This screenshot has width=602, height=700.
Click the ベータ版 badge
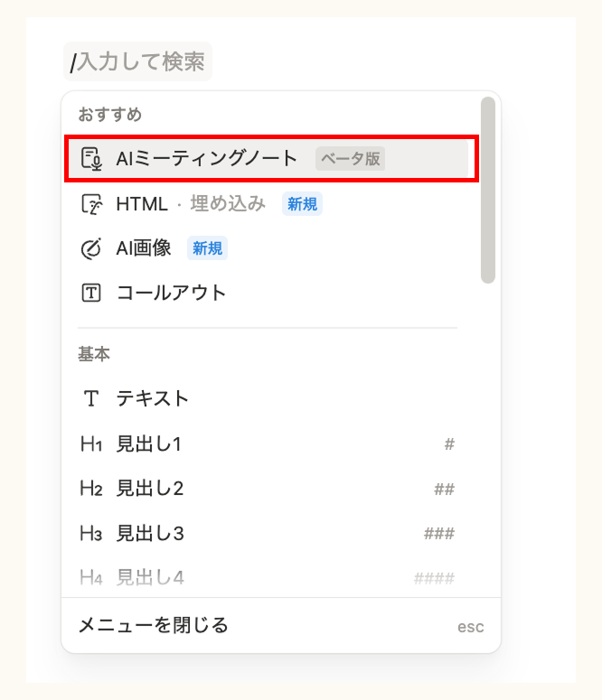tap(351, 159)
